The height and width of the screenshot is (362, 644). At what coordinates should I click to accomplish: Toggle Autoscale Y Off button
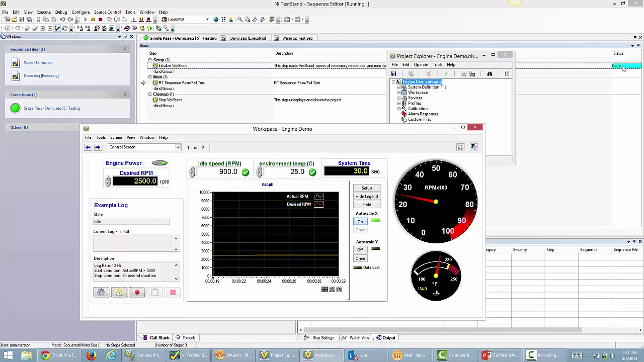point(360,250)
